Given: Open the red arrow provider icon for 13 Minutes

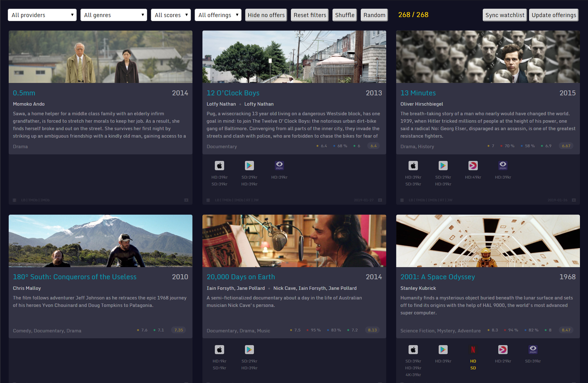Looking at the screenshot, I should pos(473,166).
